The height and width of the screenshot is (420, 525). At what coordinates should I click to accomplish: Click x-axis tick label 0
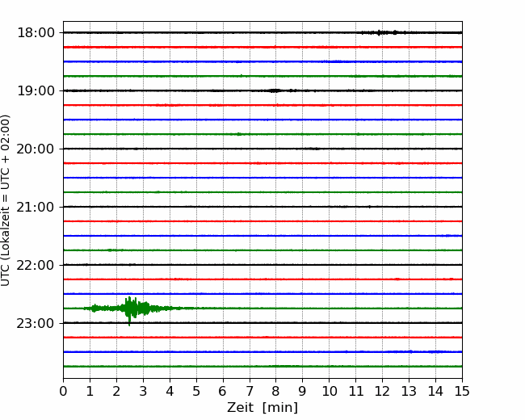point(63,391)
